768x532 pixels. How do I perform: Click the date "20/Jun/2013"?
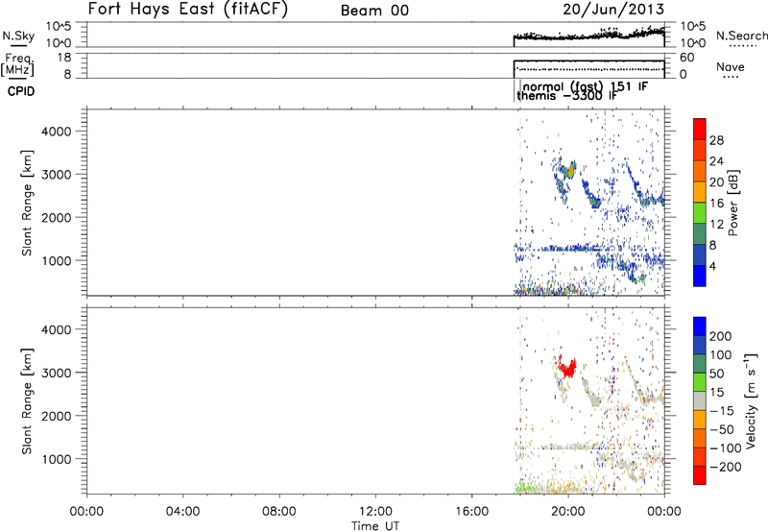[613, 10]
